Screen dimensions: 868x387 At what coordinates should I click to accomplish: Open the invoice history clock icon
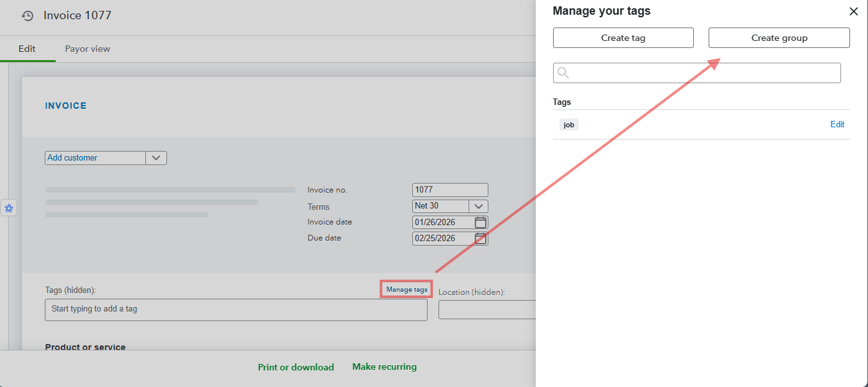tap(28, 15)
